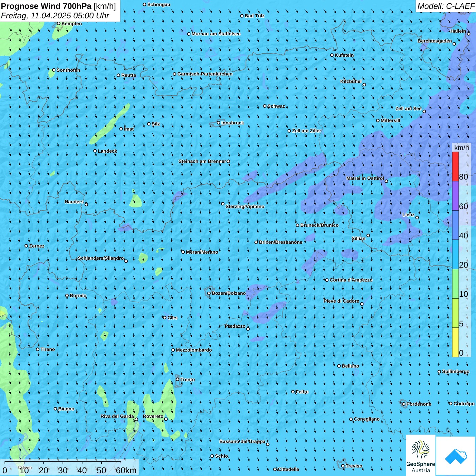Click the 'Sonthofen' label

tap(68, 70)
